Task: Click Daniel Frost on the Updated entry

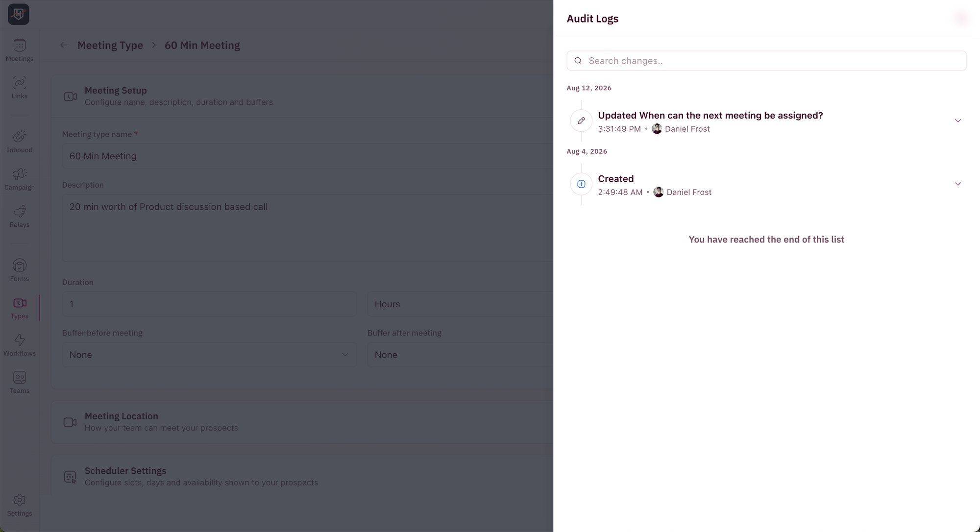Action: pos(687,129)
